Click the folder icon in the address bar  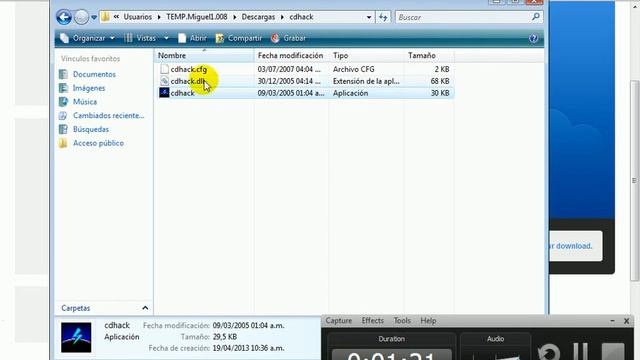click(105, 17)
